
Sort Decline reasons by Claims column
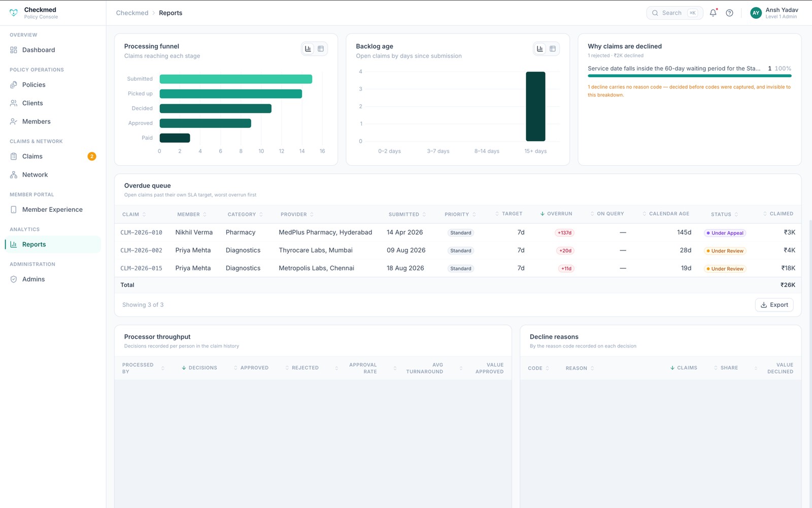[x=684, y=368]
